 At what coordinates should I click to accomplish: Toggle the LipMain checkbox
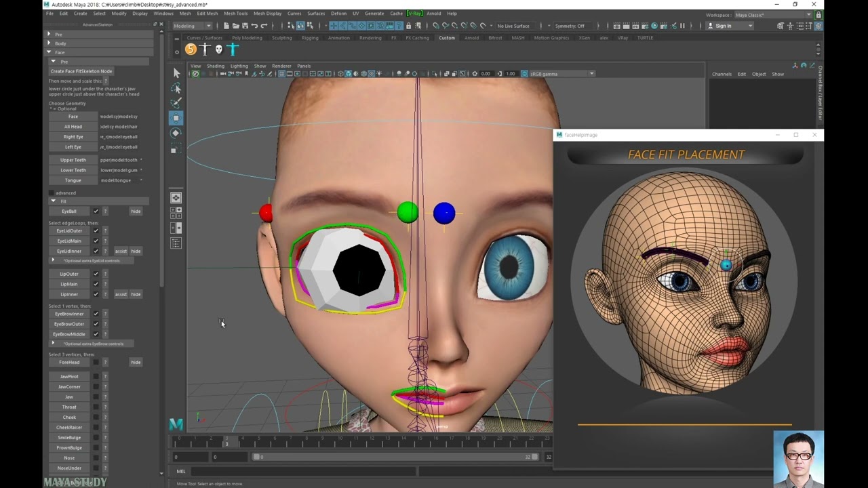pyautogui.click(x=96, y=285)
